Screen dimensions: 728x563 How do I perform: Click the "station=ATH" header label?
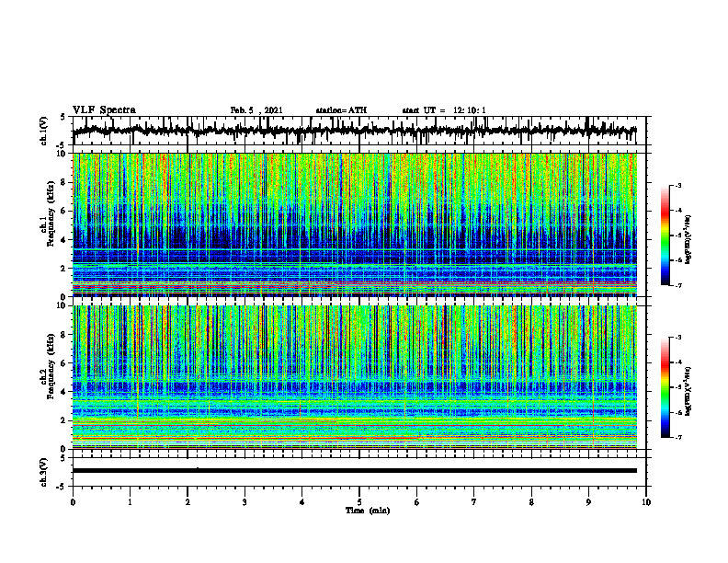tap(341, 110)
